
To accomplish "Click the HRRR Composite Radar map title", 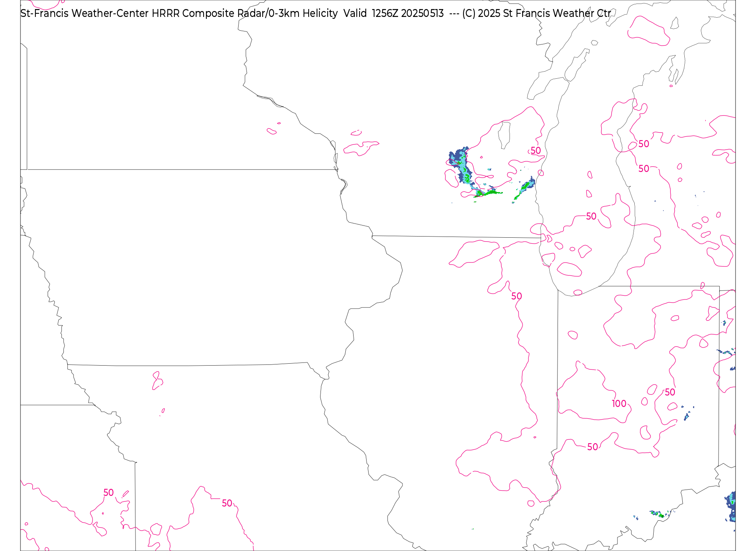I will [x=315, y=13].
